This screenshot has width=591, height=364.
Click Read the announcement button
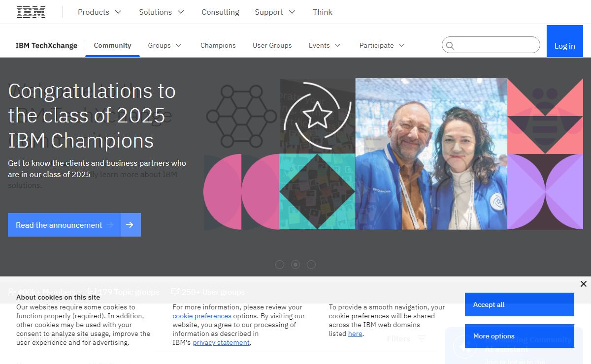[x=74, y=225]
